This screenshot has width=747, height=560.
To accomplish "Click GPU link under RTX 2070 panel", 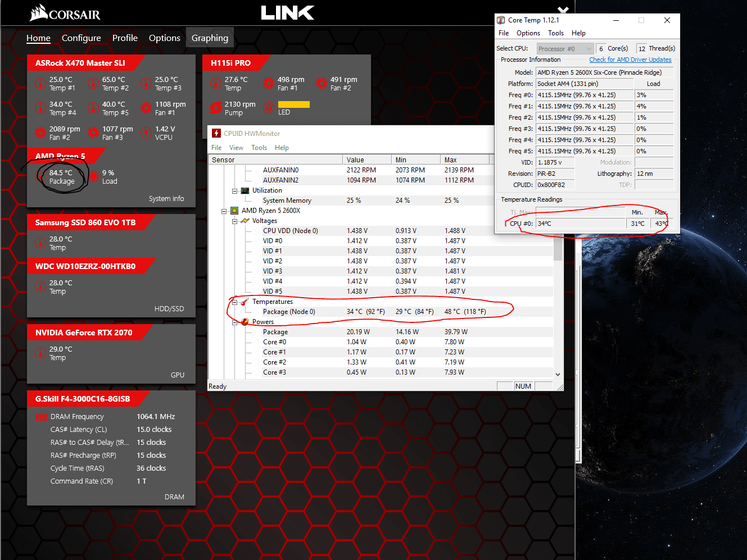I will coord(178,375).
